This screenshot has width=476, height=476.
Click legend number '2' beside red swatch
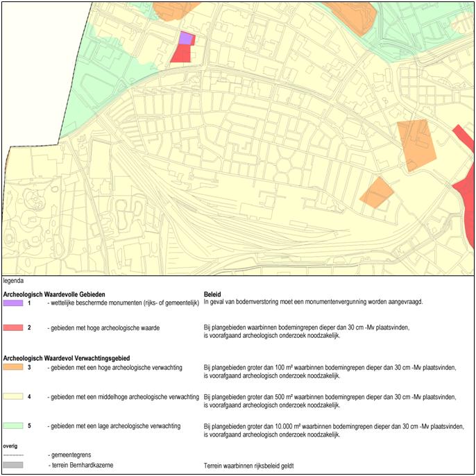[x=29, y=328]
